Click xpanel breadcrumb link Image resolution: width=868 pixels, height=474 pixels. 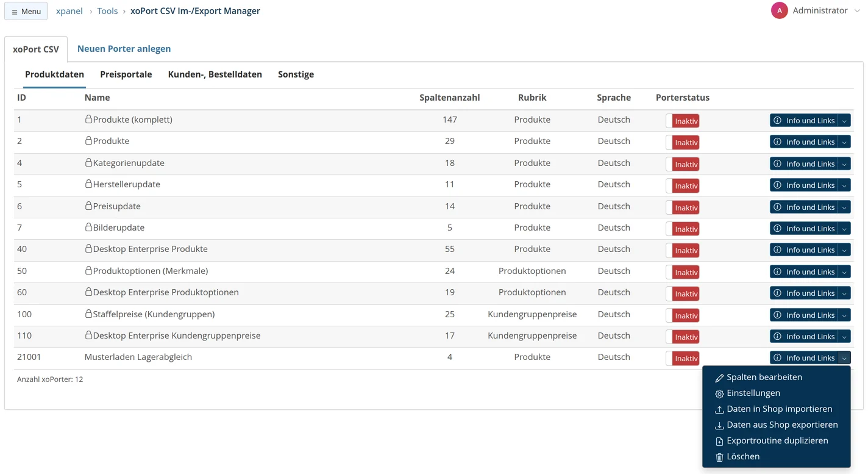(69, 11)
